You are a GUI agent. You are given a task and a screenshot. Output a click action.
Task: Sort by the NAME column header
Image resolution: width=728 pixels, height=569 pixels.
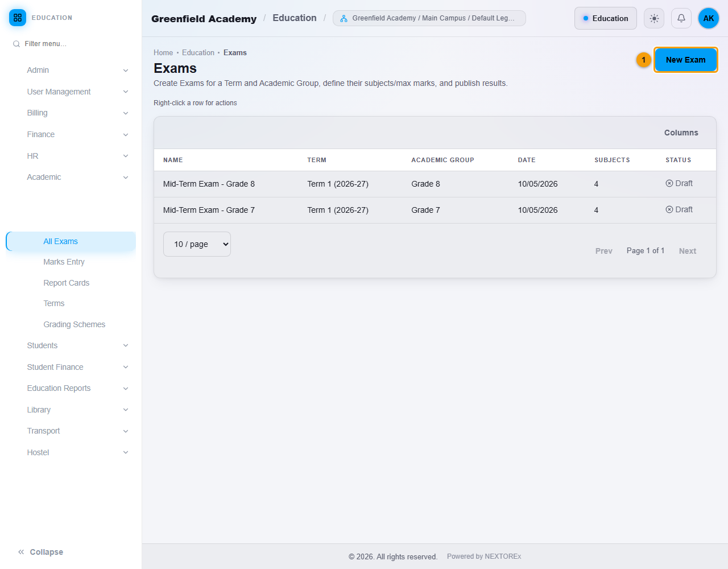click(173, 160)
